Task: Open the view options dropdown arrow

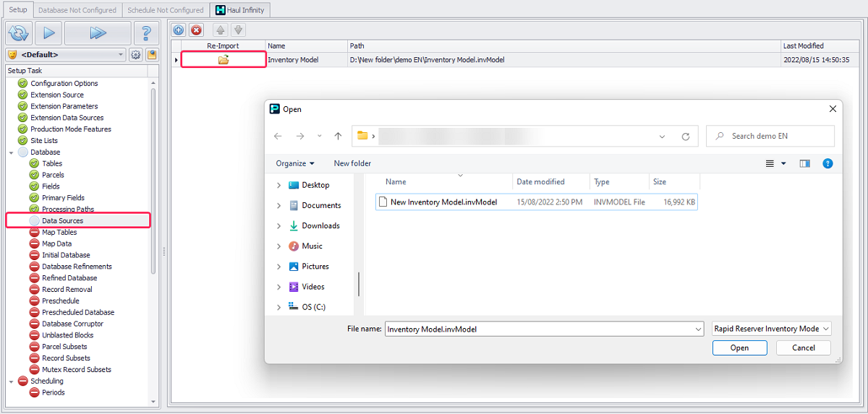Action: pyautogui.click(x=783, y=163)
